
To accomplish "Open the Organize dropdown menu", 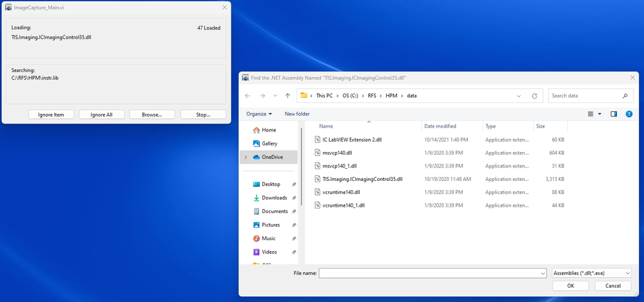I will pos(259,114).
